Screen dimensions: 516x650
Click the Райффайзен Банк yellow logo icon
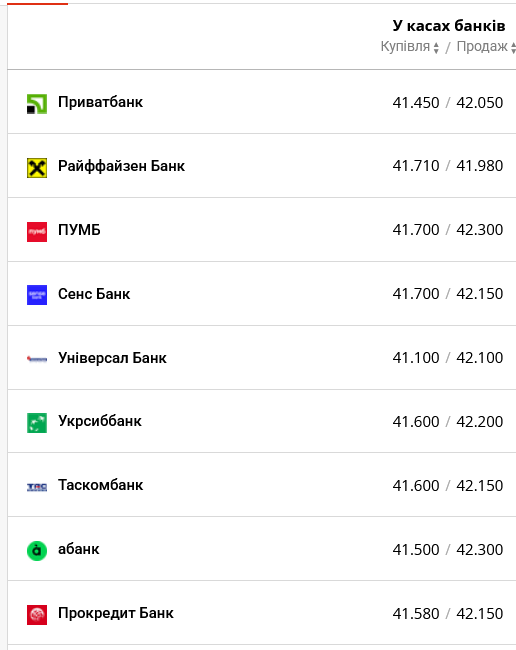[x=37, y=168]
